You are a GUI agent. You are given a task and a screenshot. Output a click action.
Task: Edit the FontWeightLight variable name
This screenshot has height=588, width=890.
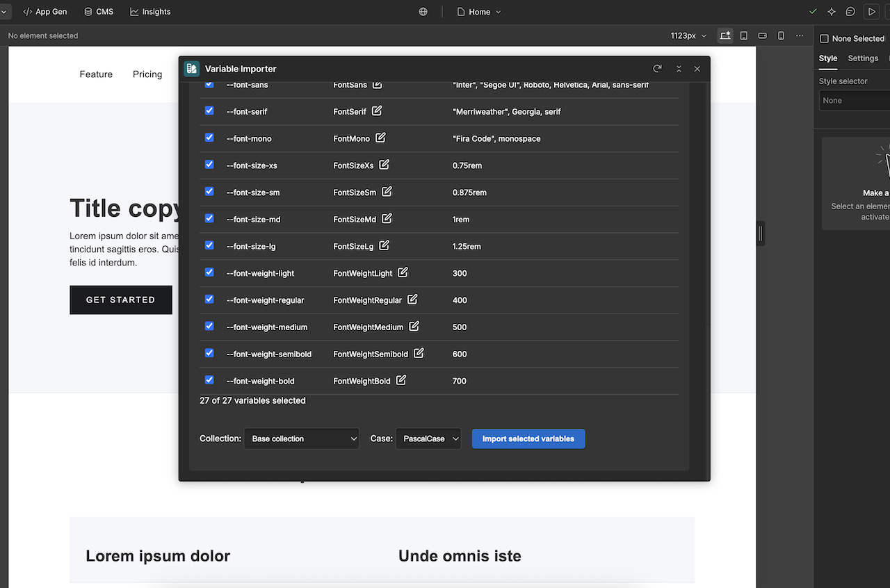(403, 272)
